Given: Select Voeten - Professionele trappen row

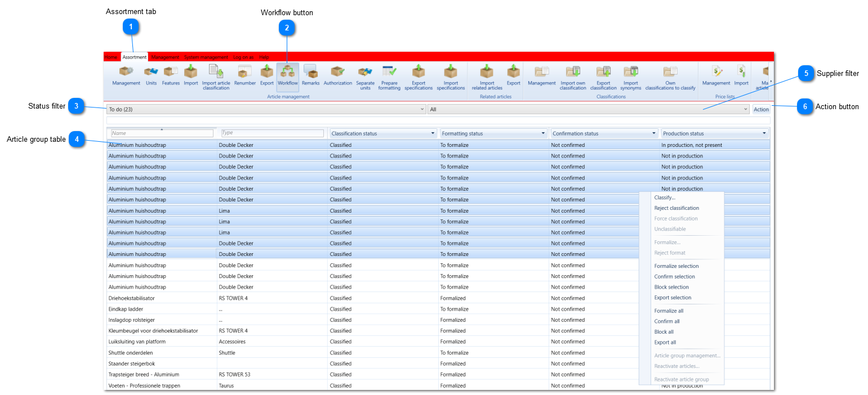Looking at the screenshot, I should (x=438, y=385).
